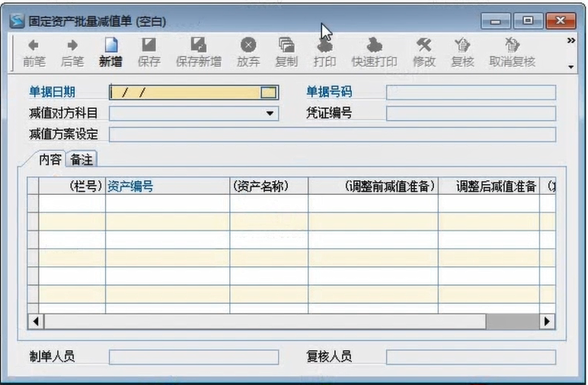Click the 调整后减值准备 column header
This screenshot has height=385, width=588.
tap(489, 186)
